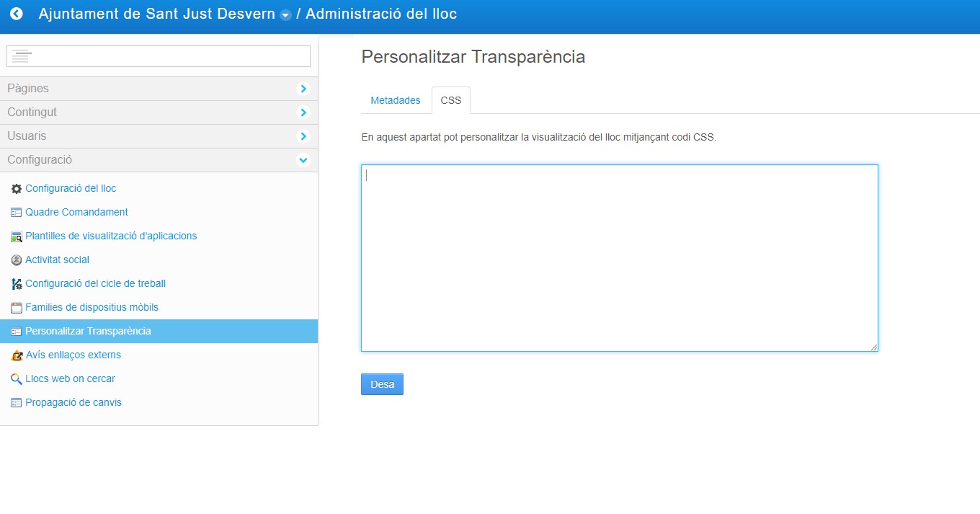Expand the Pàgines section chevron
The width and height of the screenshot is (980, 514).
point(303,89)
